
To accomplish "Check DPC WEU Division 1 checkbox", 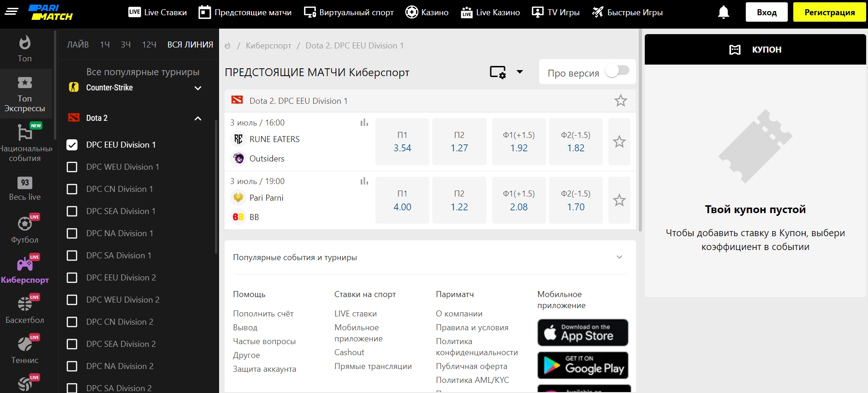I will [72, 167].
